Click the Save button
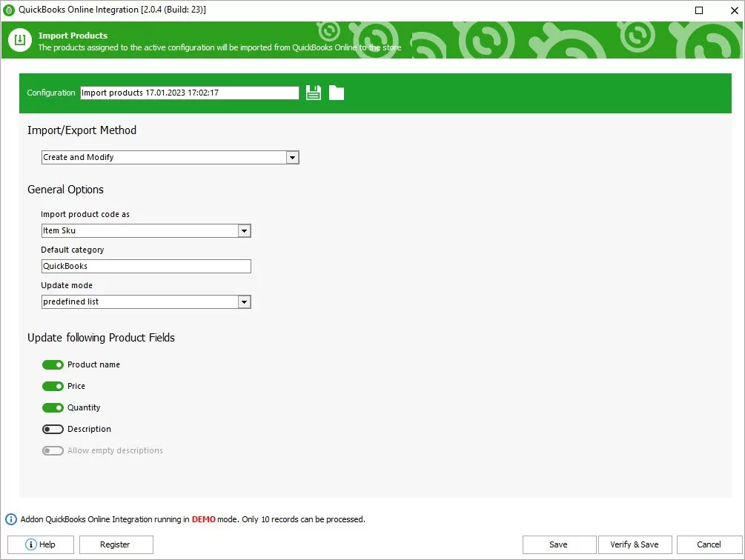 tap(559, 544)
